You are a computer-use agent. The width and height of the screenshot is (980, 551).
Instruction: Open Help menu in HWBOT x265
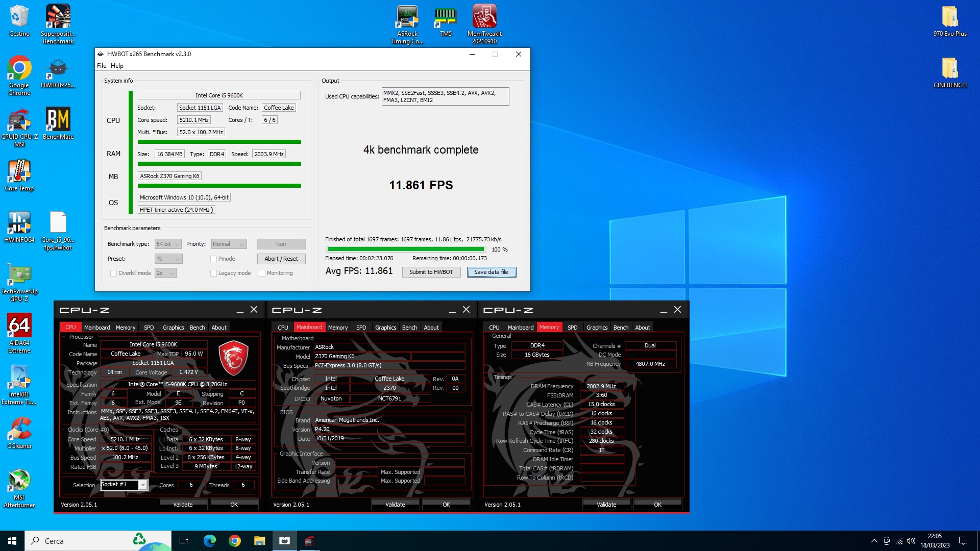(117, 66)
